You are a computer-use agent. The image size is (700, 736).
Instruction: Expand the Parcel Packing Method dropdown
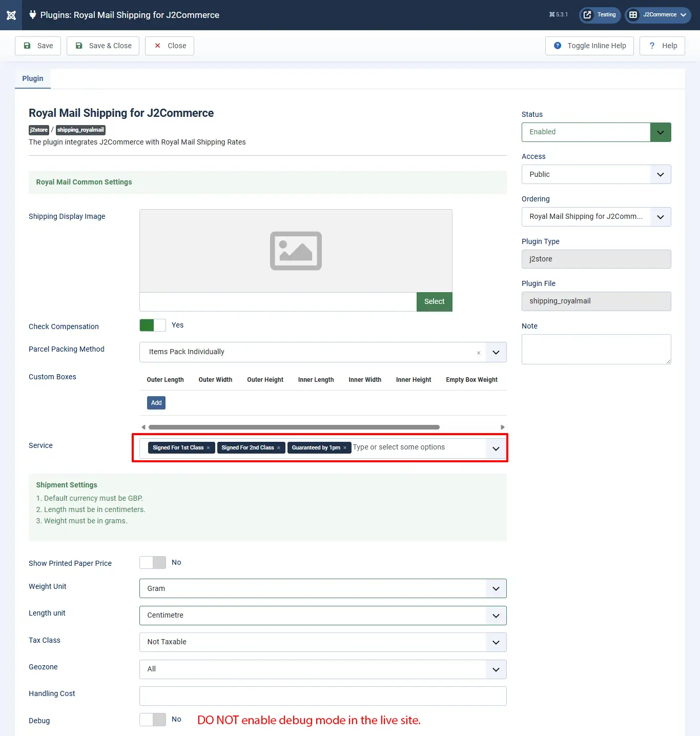coord(496,353)
